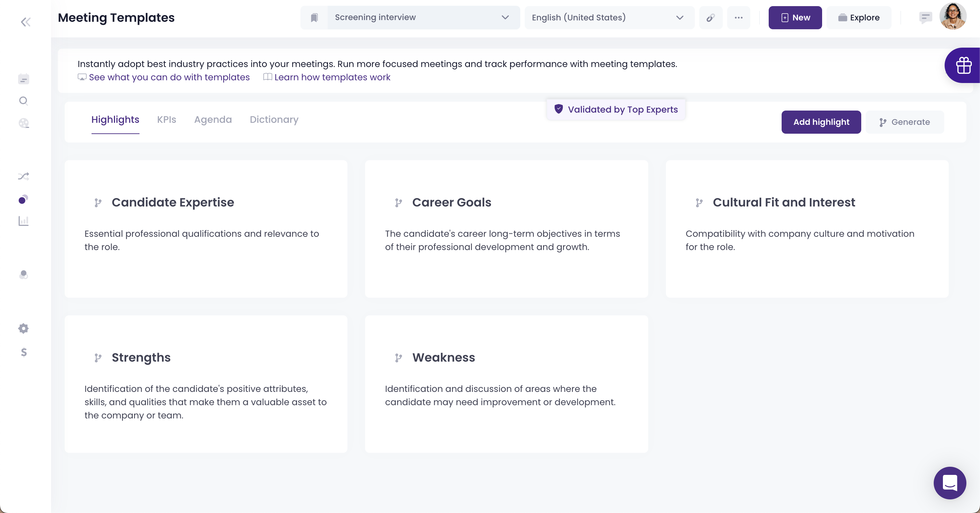Open the English (United States) language dropdown
Screen dimensions: 980x513
(608, 17)
